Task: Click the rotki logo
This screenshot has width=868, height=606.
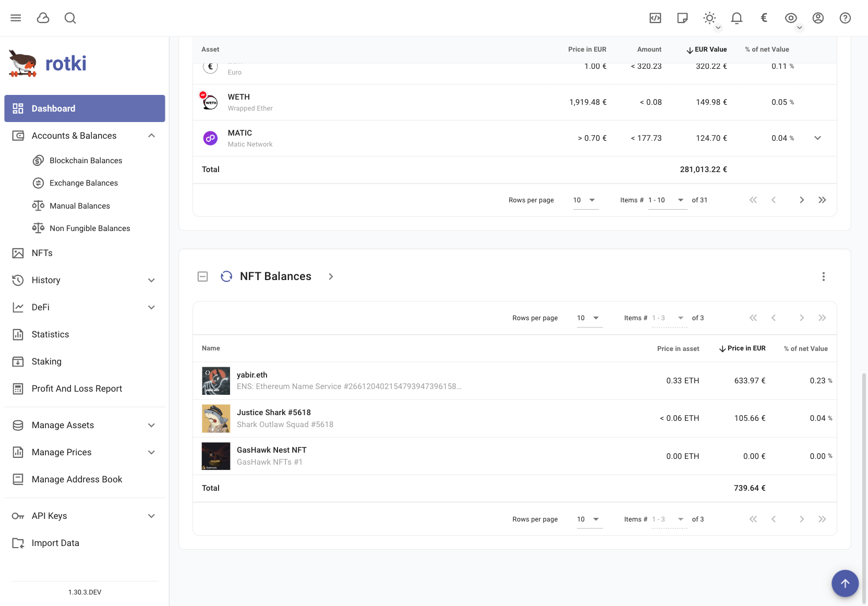Action: [47, 64]
